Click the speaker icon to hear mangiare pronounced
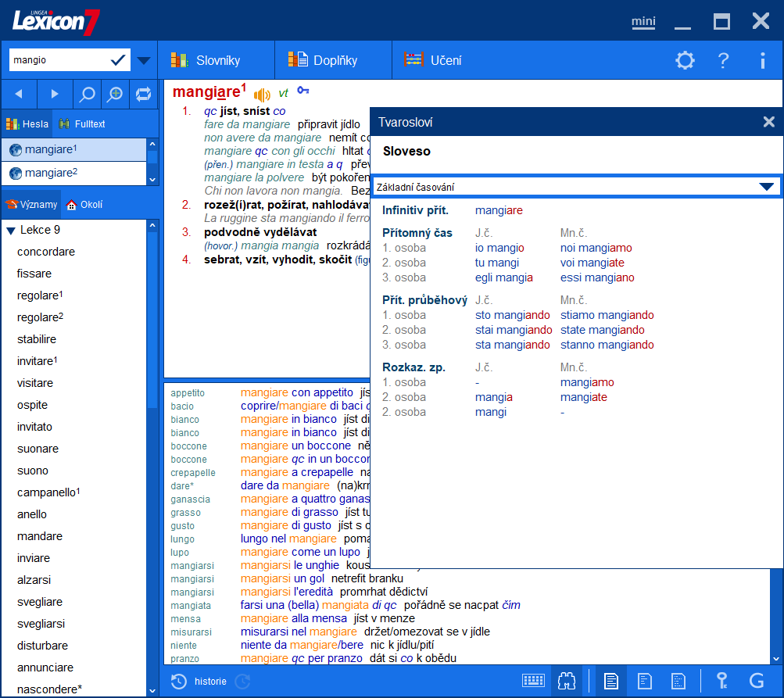This screenshot has height=698, width=784. point(262,92)
